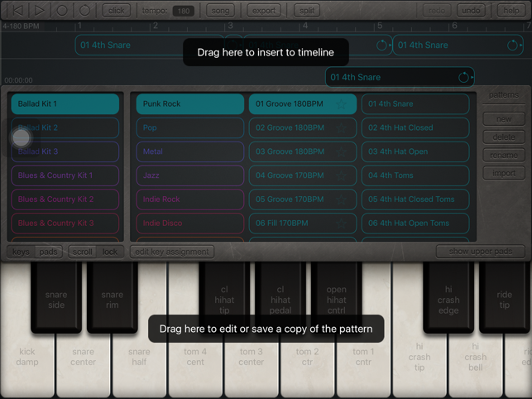The width and height of the screenshot is (532, 399).
Task: Select pattern 04 4th Toms
Action: pyautogui.click(x=415, y=175)
